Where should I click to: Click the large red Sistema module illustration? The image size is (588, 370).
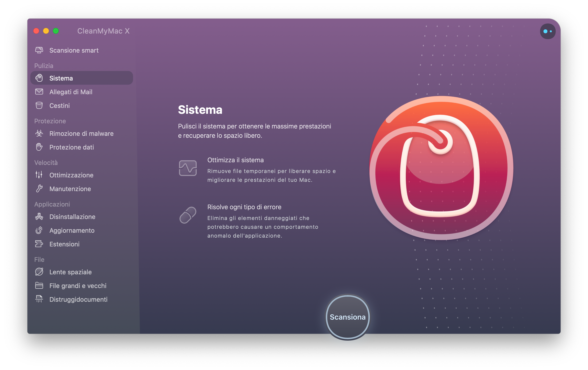click(441, 168)
